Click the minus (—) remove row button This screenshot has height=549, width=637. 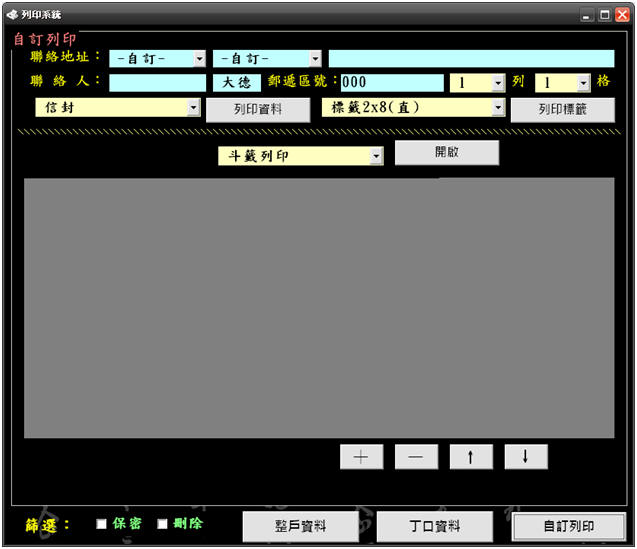point(416,457)
